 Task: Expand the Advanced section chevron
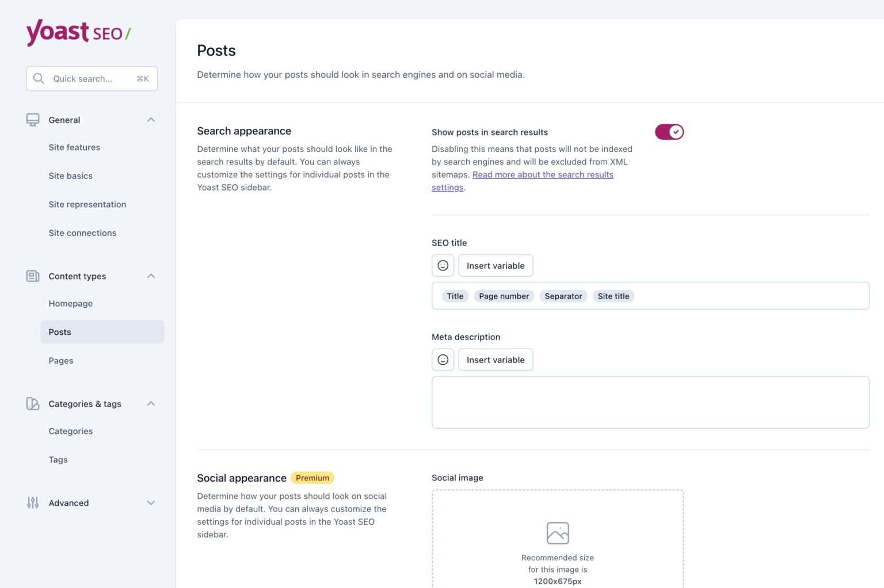[x=151, y=503]
